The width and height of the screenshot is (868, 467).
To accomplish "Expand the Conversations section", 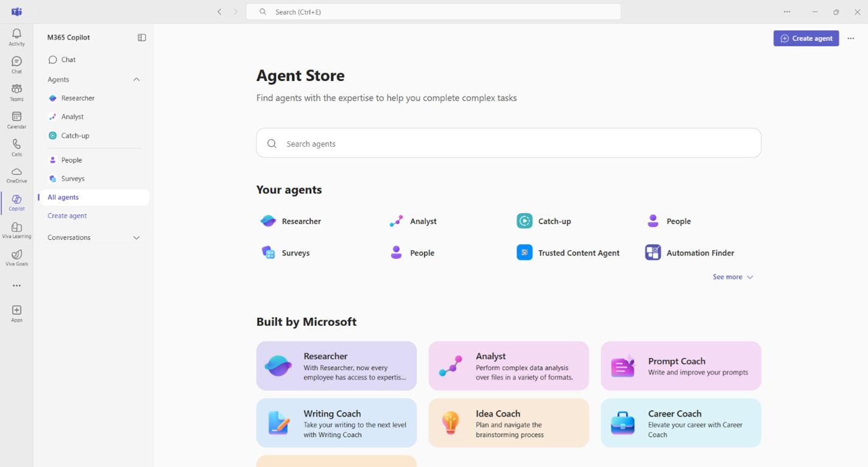I will point(136,237).
